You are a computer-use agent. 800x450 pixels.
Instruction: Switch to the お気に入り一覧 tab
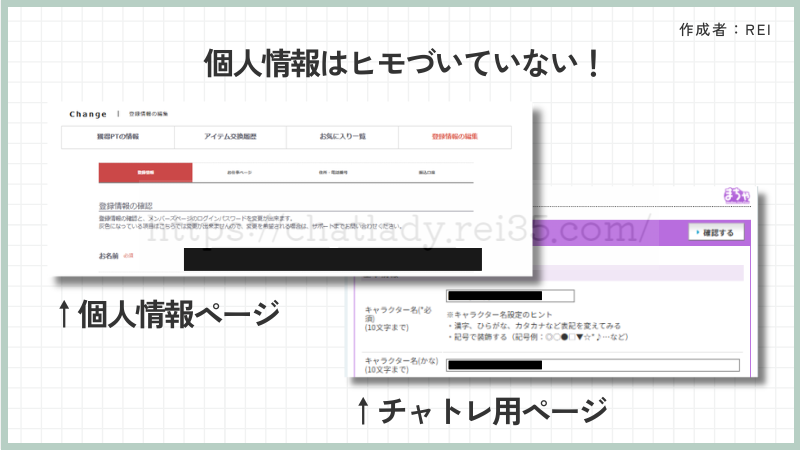coord(342,137)
